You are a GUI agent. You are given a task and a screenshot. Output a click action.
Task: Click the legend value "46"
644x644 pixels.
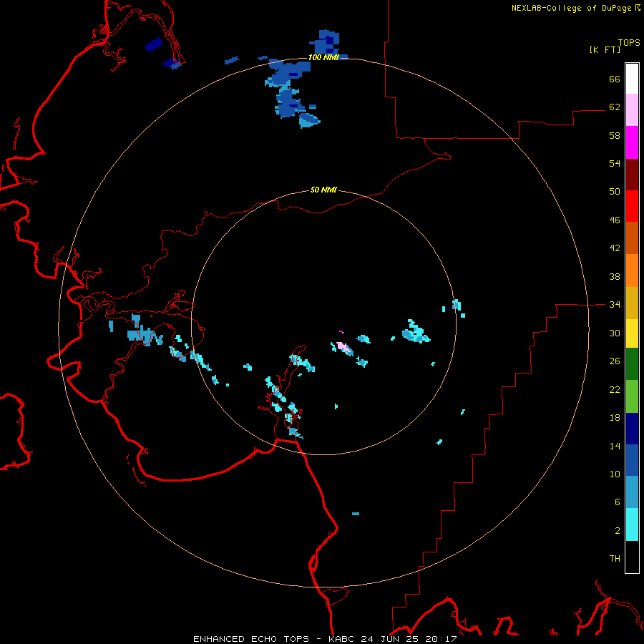click(x=615, y=220)
